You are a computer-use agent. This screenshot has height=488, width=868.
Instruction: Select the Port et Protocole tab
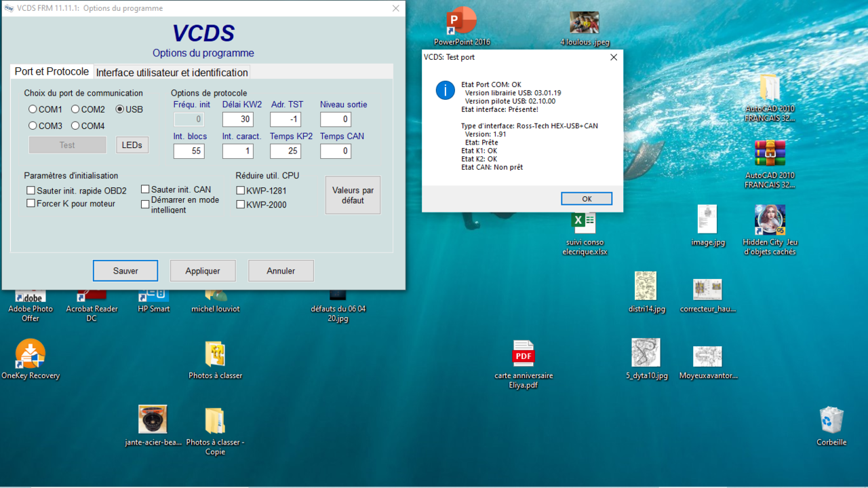52,72
